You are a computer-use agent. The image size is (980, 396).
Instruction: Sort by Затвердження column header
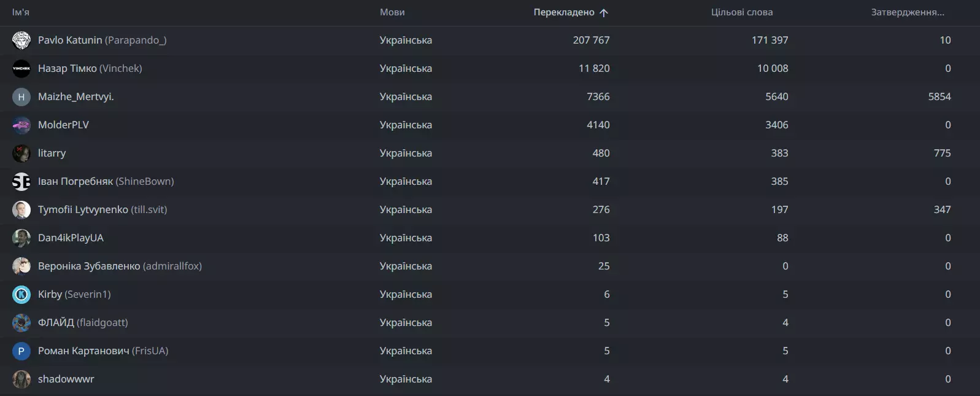(907, 12)
